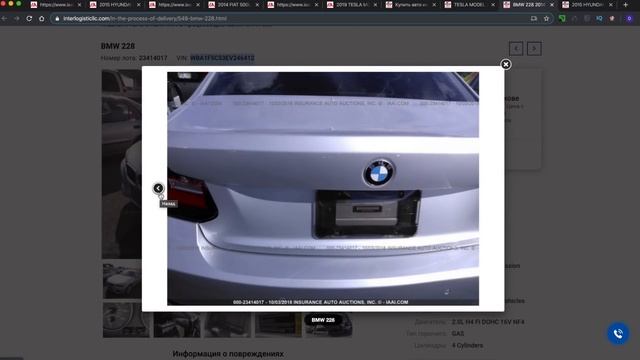Close the TESLA MODEL tab
Screen dimensions: 640x360
coord(493,4)
